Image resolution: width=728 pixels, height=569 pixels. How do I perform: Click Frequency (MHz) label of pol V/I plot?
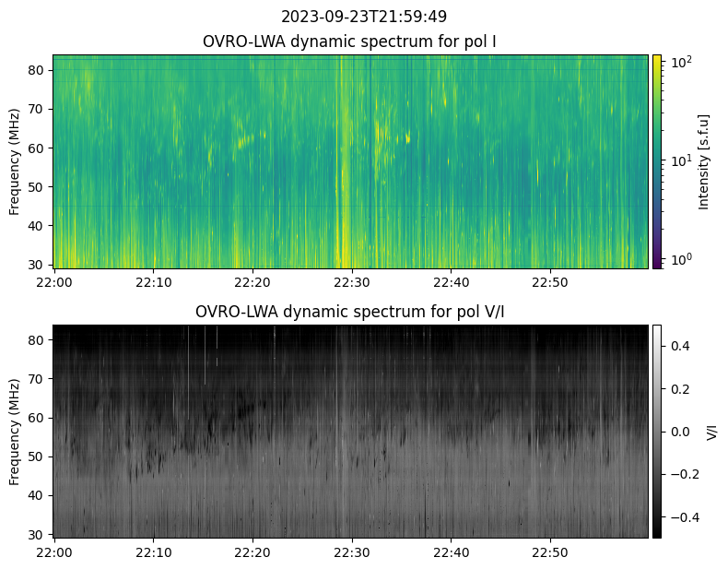[15, 431]
